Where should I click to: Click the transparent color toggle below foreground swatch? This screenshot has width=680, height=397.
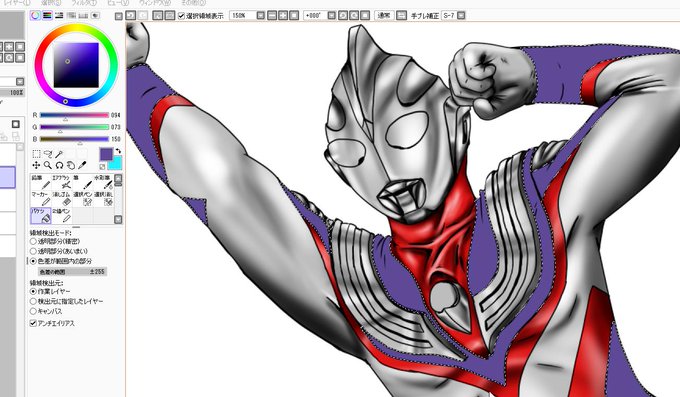tap(102, 167)
